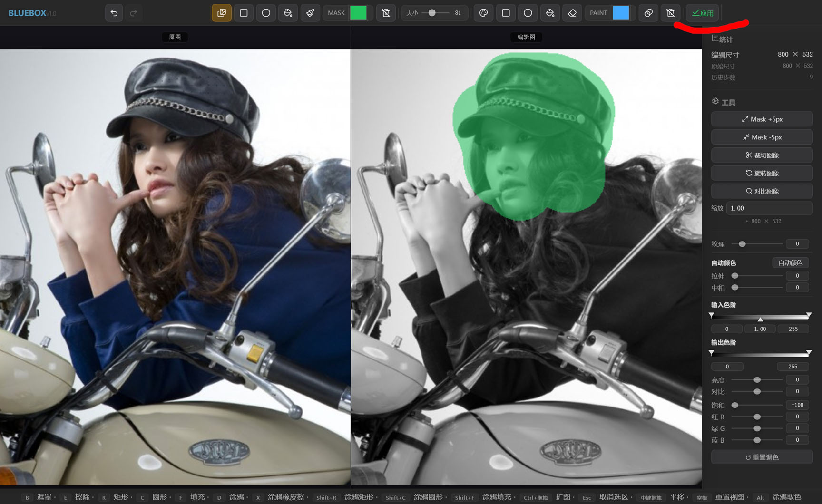Screen dimensions: 822x504
Task: Select the paint rectangle tool
Action: [x=506, y=13]
